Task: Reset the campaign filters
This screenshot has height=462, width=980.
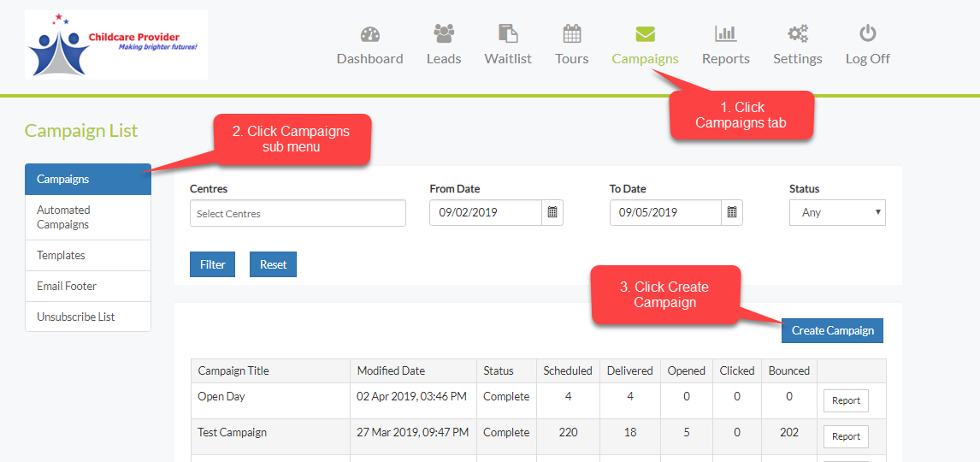Action: (x=273, y=265)
